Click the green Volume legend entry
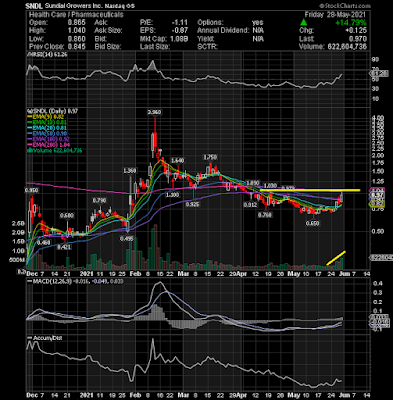393x400 pixels. [54, 151]
